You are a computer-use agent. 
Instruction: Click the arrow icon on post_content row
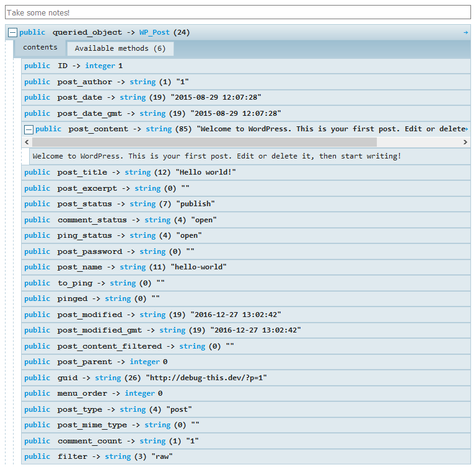click(x=467, y=129)
